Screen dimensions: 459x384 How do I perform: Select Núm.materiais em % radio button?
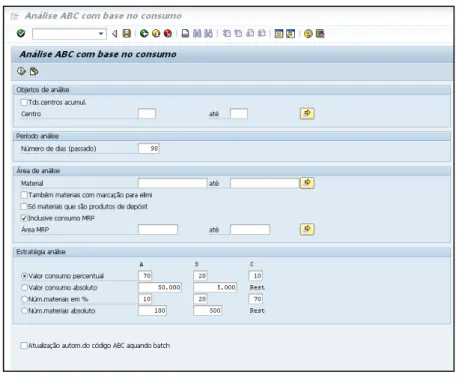[24, 299]
